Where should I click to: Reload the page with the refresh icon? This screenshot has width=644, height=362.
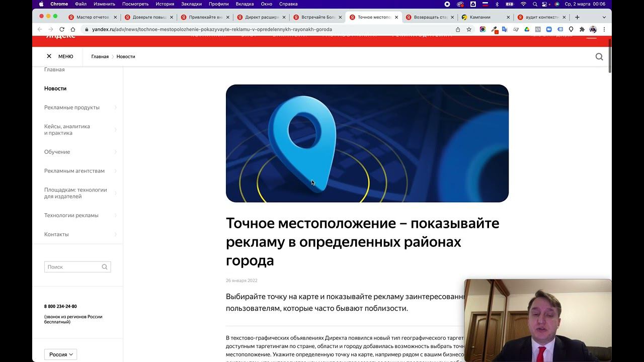(62, 29)
